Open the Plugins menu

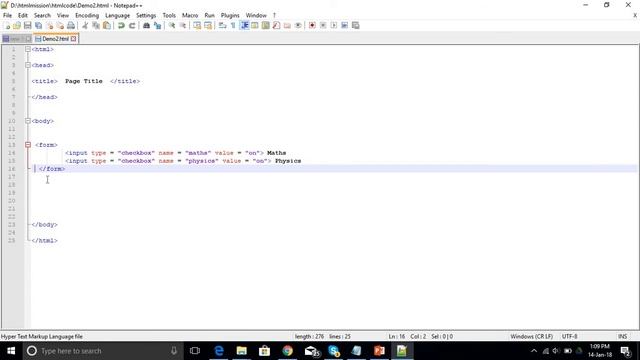pyautogui.click(x=230, y=15)
